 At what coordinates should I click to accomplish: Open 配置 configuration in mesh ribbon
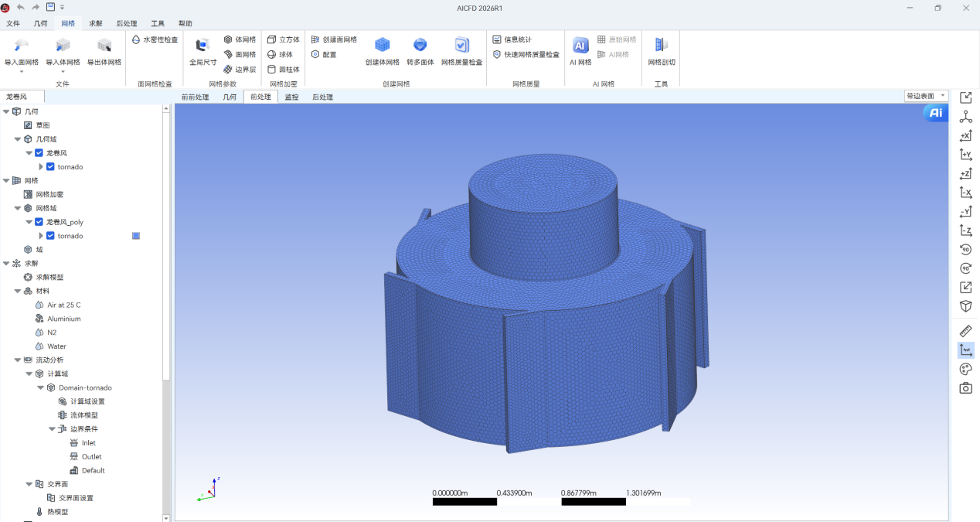[x=324, y=54]
